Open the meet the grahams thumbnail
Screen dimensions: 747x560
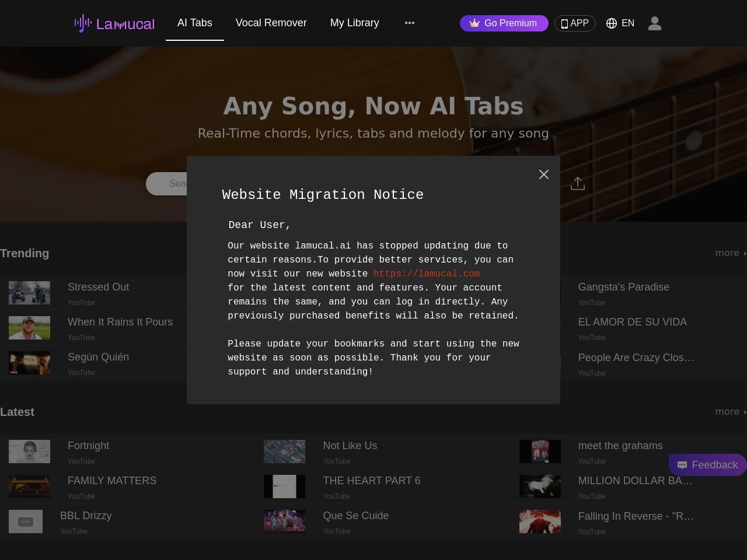[x=540, y=452]
